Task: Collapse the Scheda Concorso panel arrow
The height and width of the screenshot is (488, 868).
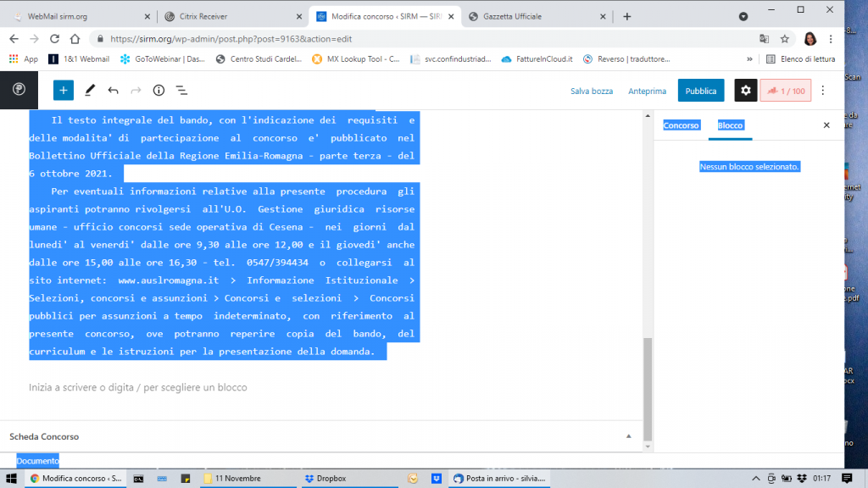Action: click(x=628, y=436)
